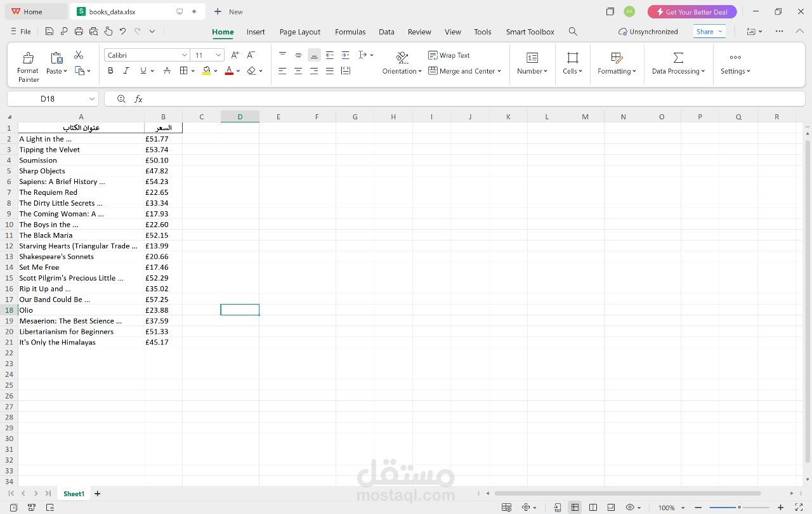Click the Center horizontally icon

[x=298, y=71]
